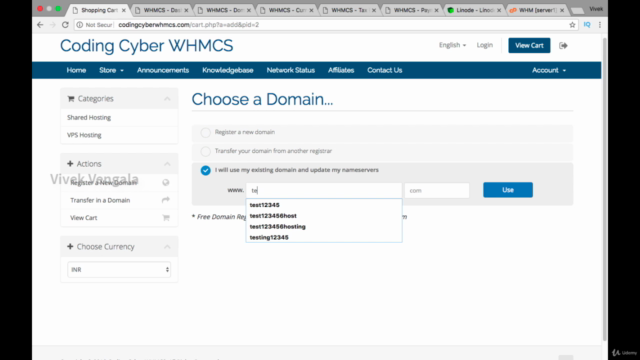Viewport: 640px width, 360px height.
Task: Collapse the Choose Currency panel chevron
Action: (167, 247)
